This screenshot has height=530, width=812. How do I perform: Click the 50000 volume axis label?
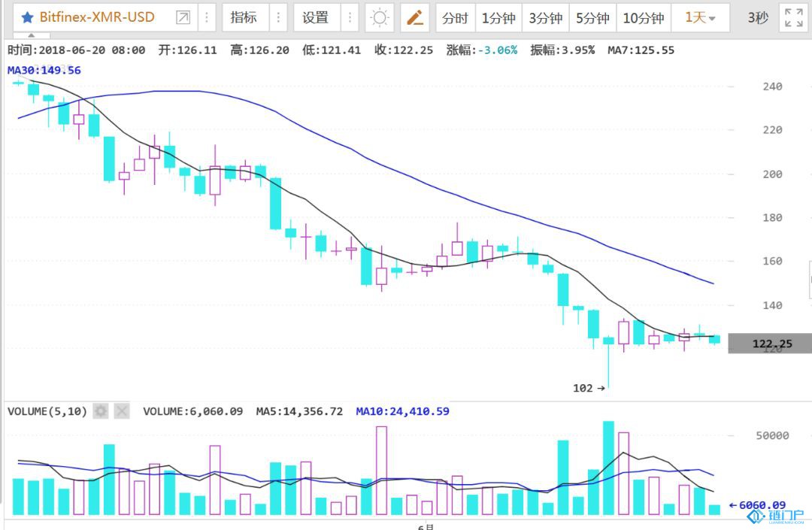point(772,435)
